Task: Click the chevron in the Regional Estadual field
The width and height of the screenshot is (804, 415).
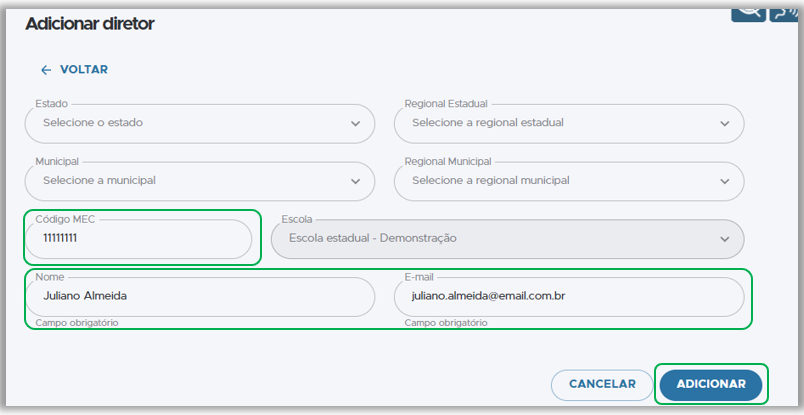Action: (x=725, y=124)
